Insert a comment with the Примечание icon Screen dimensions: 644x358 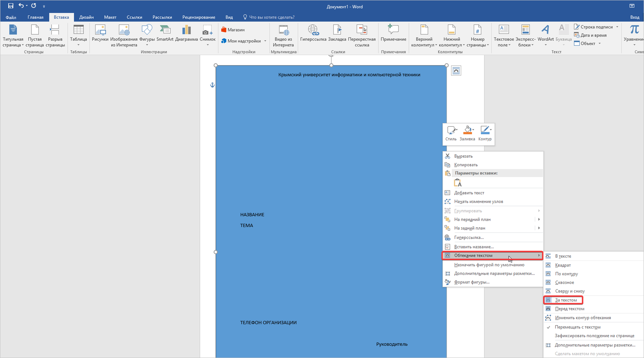point(393,30)
